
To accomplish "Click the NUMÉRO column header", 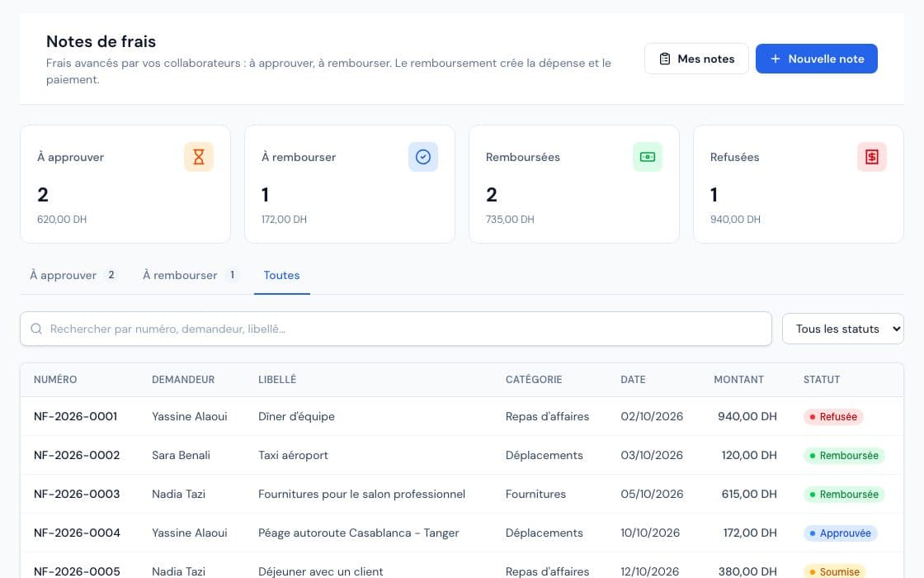I will 55,380.
